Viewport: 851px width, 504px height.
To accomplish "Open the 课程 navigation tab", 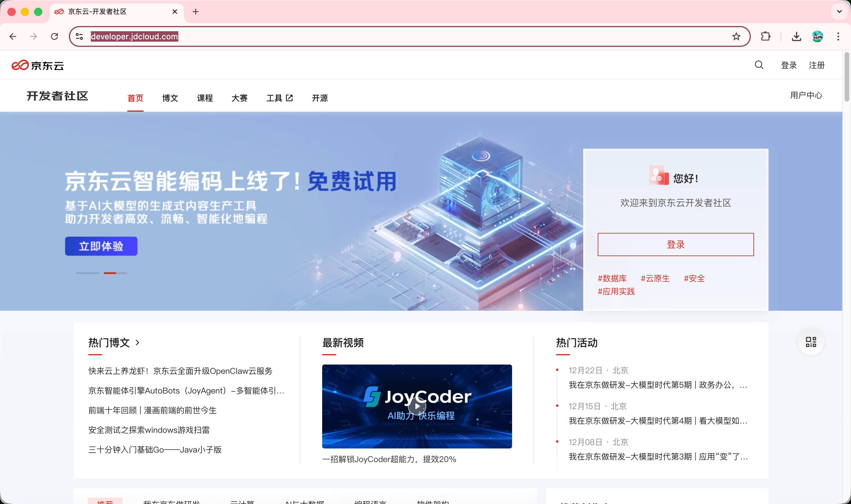I will point(205,98).
